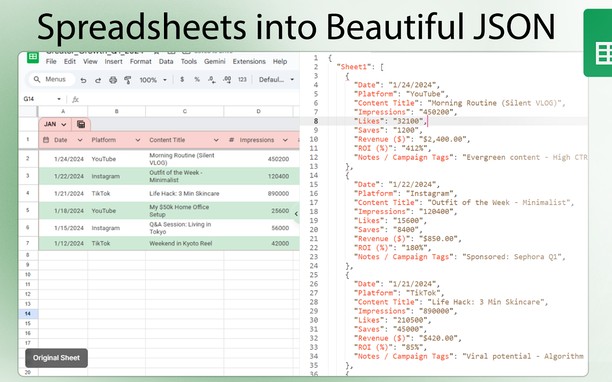The height and width of the screenshot is (382, 612).
Task: Select column D header
Action: 258,111
